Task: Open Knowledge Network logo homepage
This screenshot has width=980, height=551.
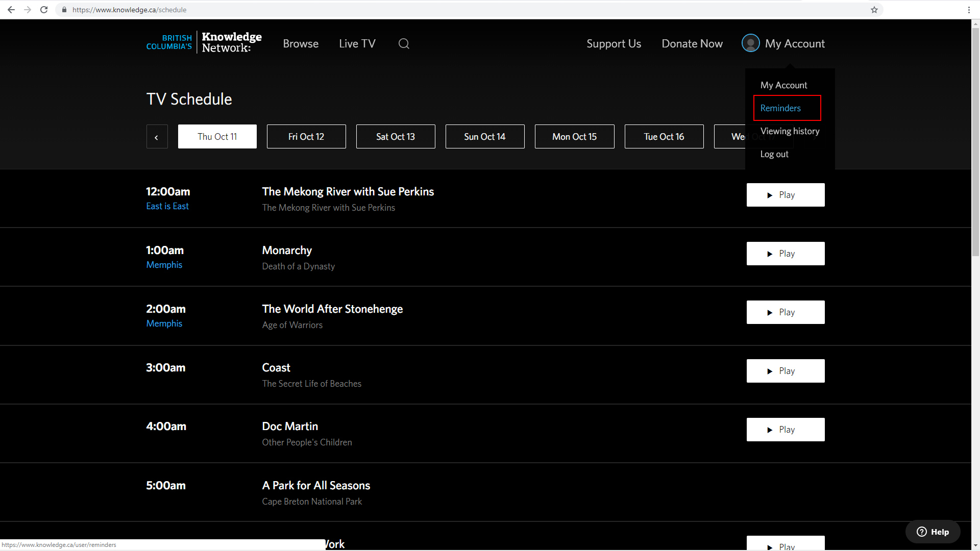Action: pyautogui.click(x=204, y=42)
